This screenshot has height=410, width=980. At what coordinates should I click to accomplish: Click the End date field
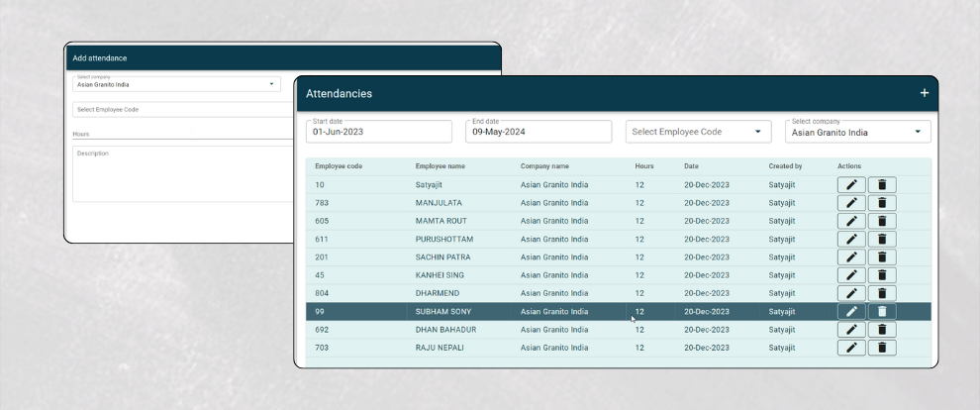click(538, 132)
